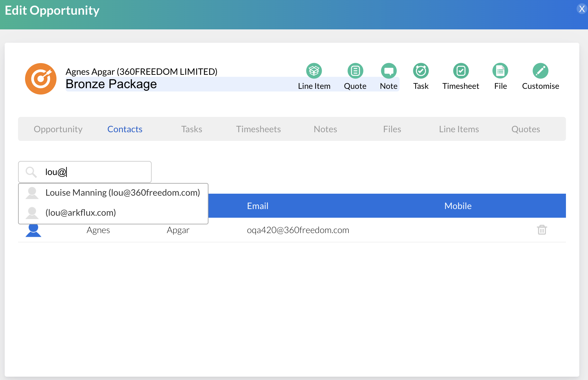
Task: Select Louise Manning from suggestions
Action: click(122, 192)
